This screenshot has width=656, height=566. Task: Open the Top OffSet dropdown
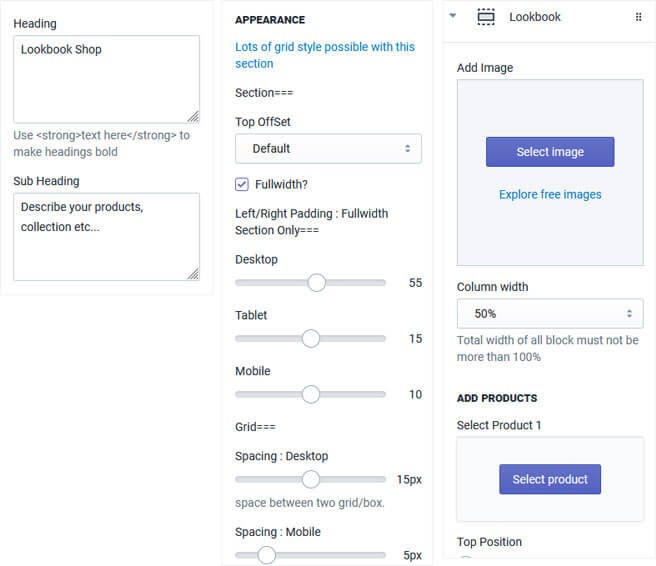pos(328,149)
